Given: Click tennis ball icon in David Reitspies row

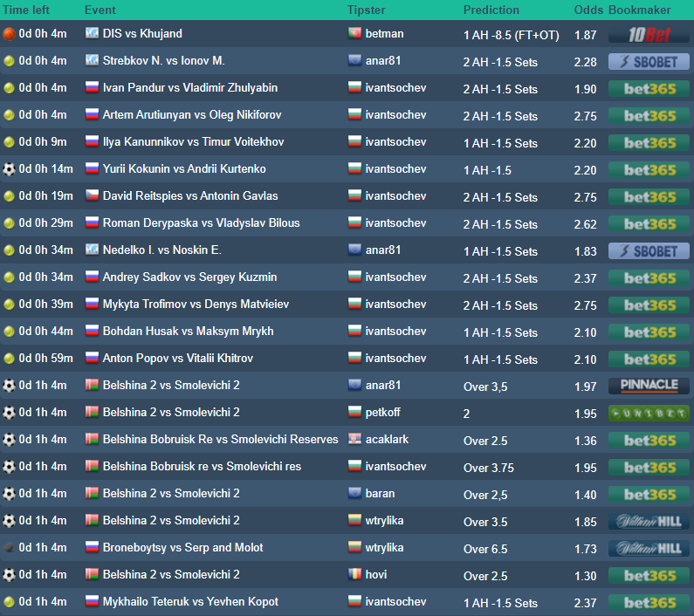Looking at the screenshot, I should (x=9, y=196).
